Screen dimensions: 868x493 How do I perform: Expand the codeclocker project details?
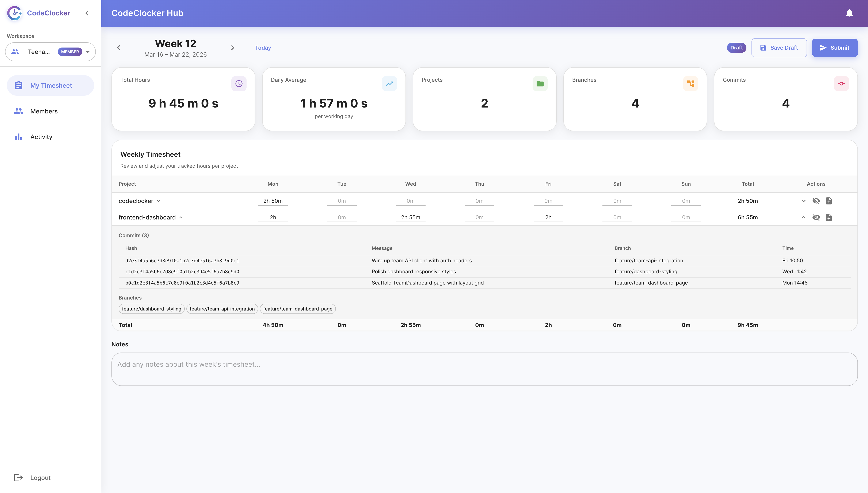click(804, 200)
